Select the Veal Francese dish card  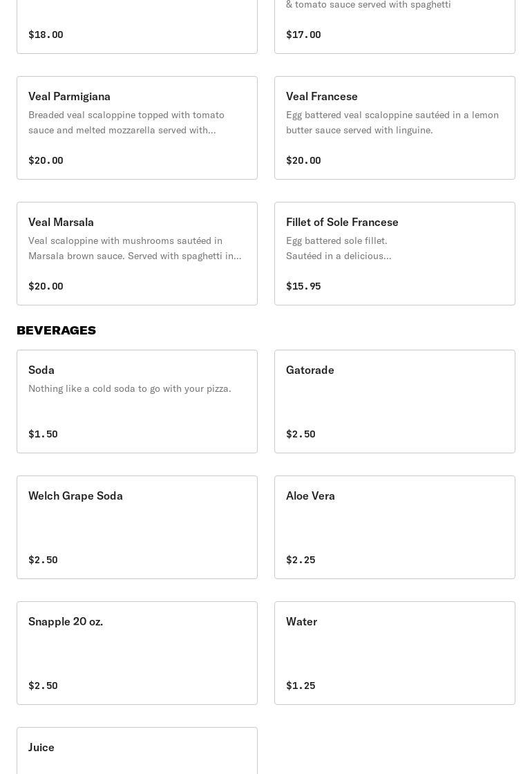click(395, 128)
